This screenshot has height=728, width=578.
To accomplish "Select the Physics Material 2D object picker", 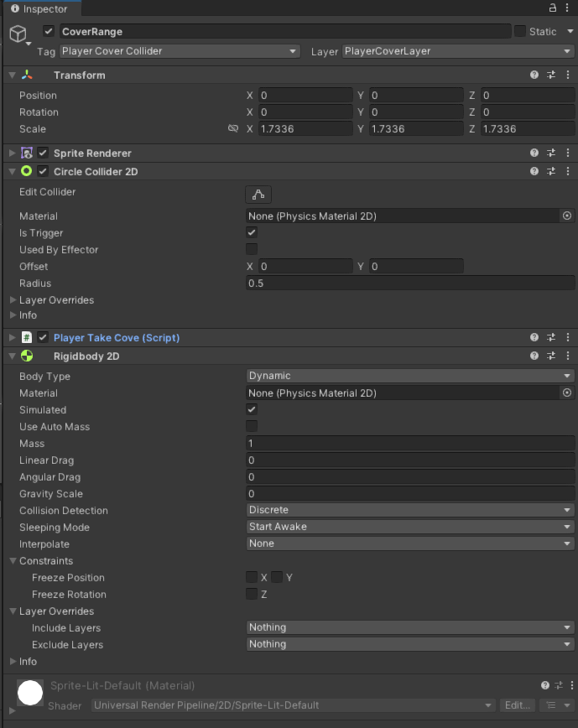I will point(567,216).
